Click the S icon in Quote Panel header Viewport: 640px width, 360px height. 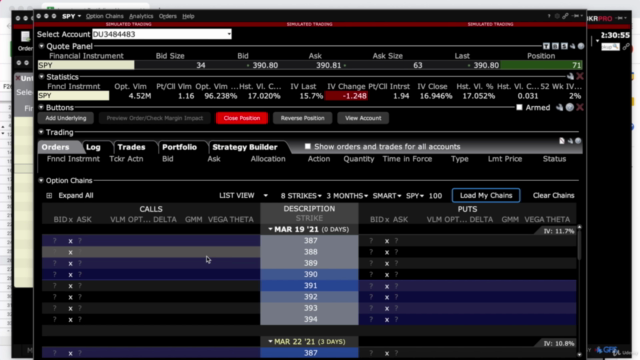(x=564, y=46)
